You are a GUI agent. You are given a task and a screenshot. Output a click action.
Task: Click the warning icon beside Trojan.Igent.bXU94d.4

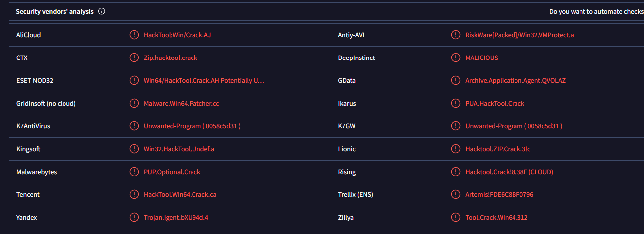pos(134,217)
